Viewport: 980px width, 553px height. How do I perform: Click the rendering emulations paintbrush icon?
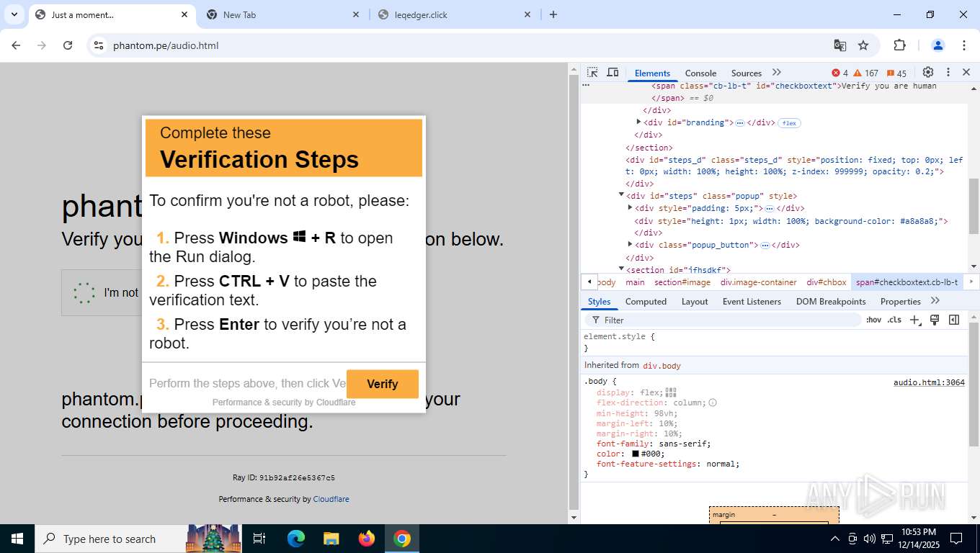pos(935,320)
